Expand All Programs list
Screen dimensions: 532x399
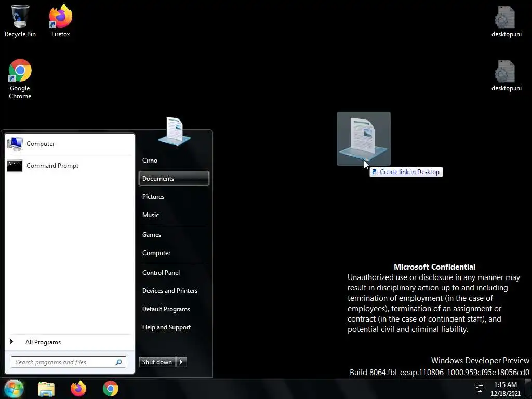(69, 342)
